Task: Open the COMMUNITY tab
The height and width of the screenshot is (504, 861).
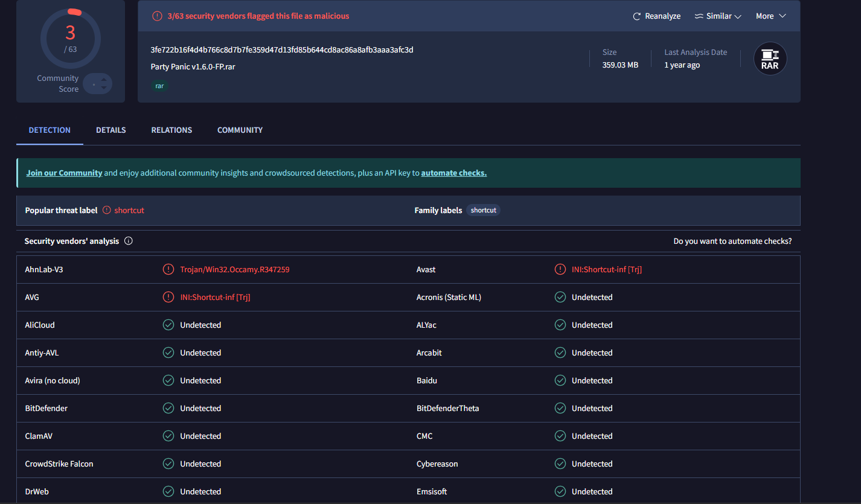Action: (240, 130)
